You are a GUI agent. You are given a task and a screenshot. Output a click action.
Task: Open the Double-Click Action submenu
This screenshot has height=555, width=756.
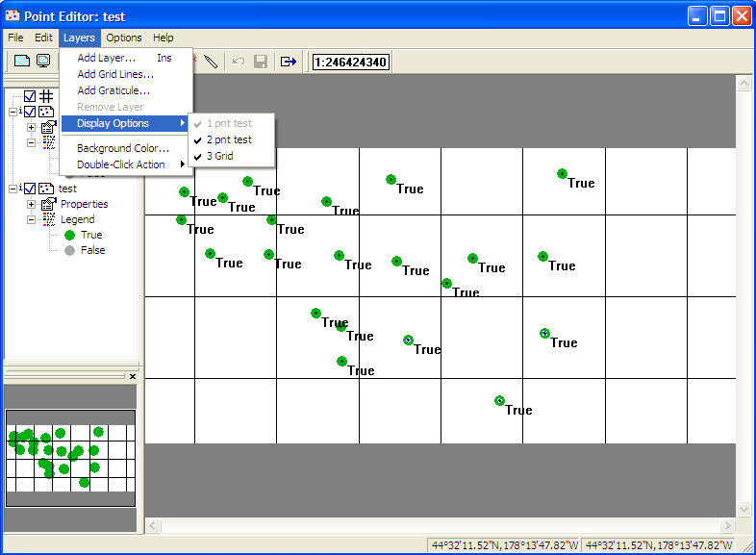(x=126, y=164)
